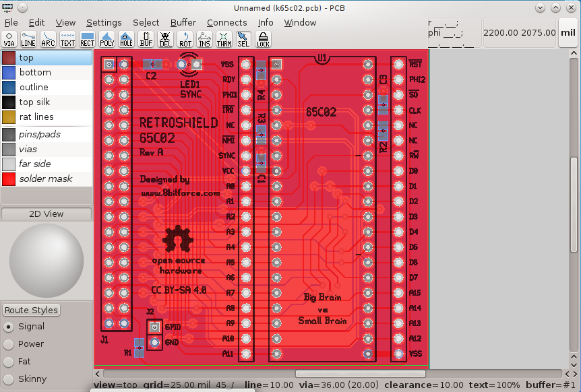Viewport: 581px width, 392px height.
Task: Click the clearance=10.00 status entry
Action: click(x=423, y=385)
